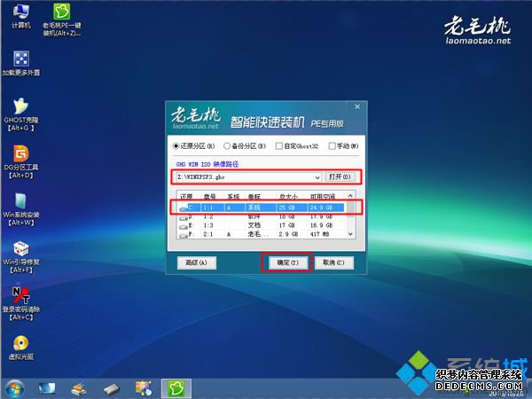Open the 计算机 desktop icon
Screen dimensions: 532x399
pyautogui.click(x=20, y=12)
